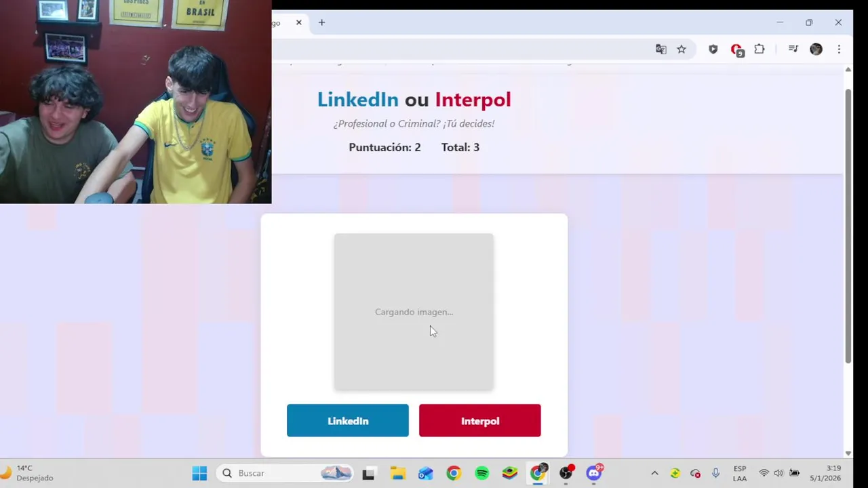Open OBS Studio from the taskbar
868x488 pixels.
tap(566, 473)
